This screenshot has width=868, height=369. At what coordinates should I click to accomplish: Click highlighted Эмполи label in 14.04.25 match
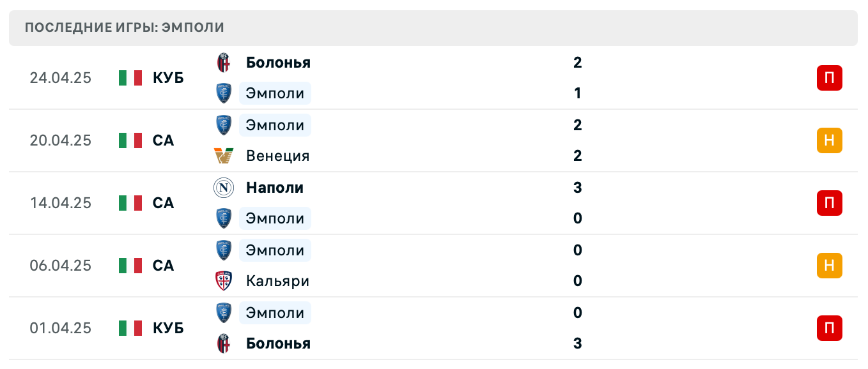[x=275, y=218]
